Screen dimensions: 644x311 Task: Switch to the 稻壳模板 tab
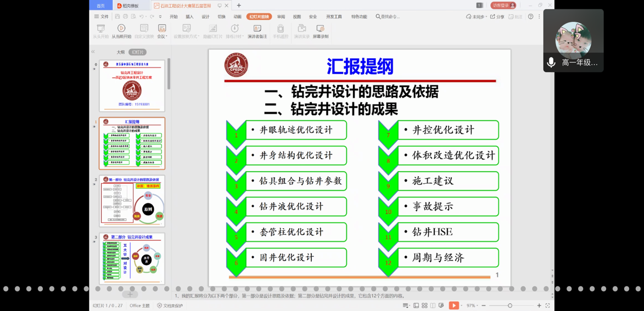click(128, 5)
